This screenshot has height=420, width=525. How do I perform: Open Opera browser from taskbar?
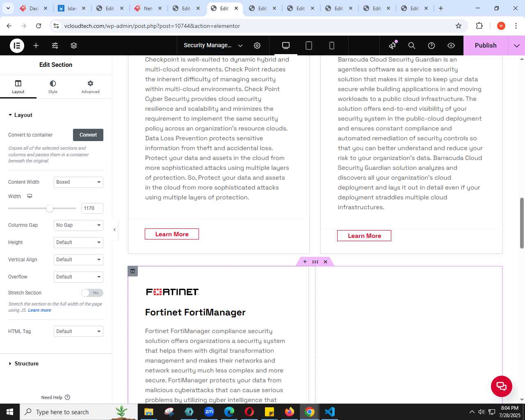[x=249, y=412]
